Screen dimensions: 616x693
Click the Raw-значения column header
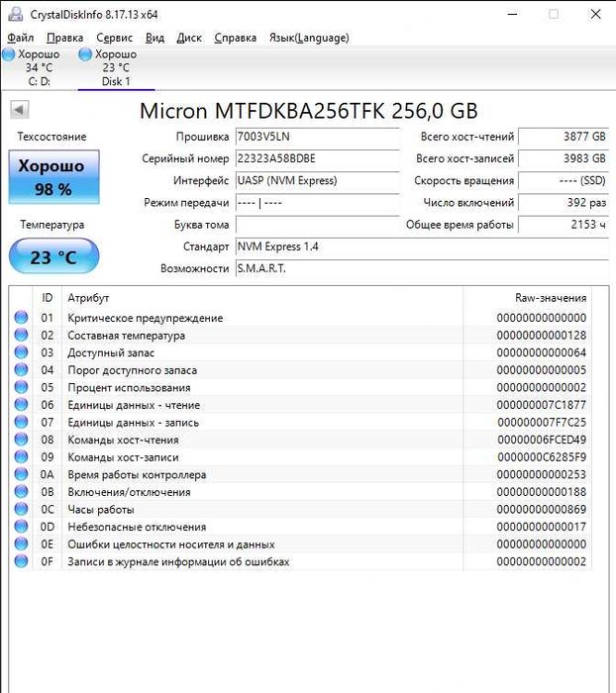(x=527, y=298)
